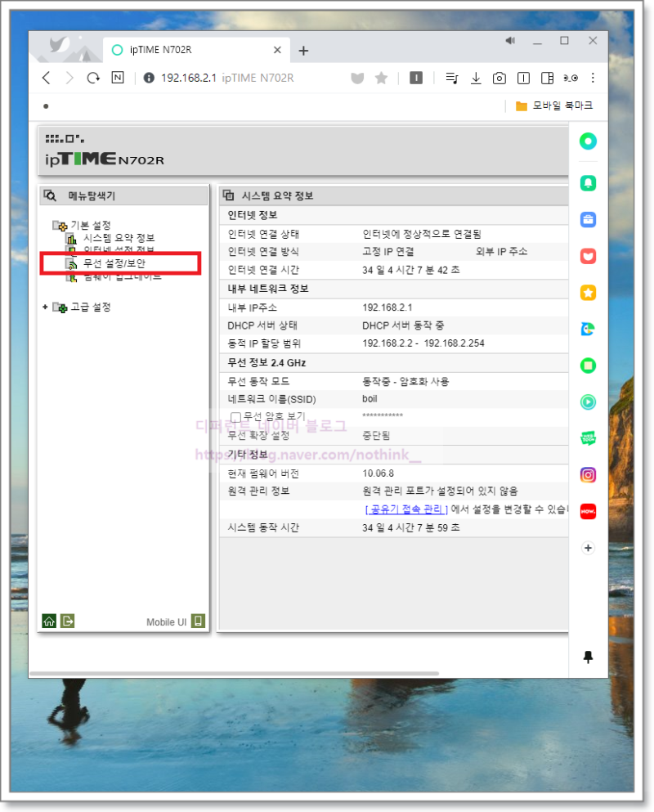Image resolution: width=654 pixels, height=812 pixels.
Task: Open Instagram from the Whale sidebar
Action: point(587,474)
